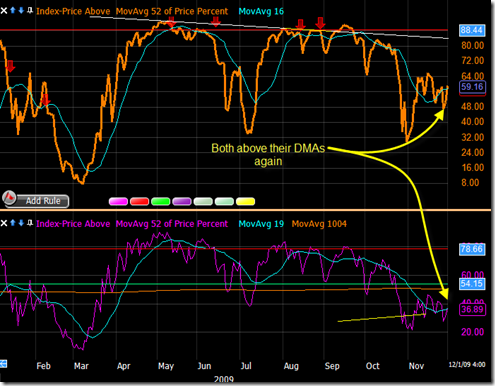The image size is (495, 386).
Task: Click the Nov label on time axis
Action: point(416,366)
